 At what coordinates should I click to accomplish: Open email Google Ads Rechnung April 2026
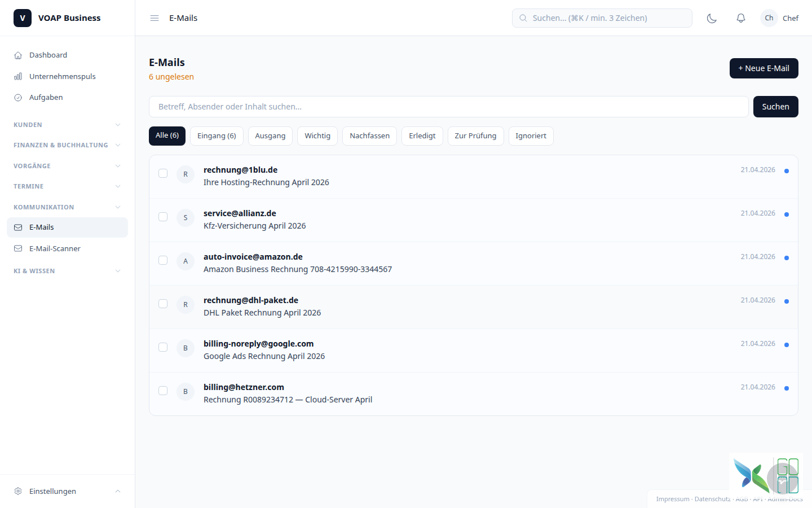pos(474,351)
